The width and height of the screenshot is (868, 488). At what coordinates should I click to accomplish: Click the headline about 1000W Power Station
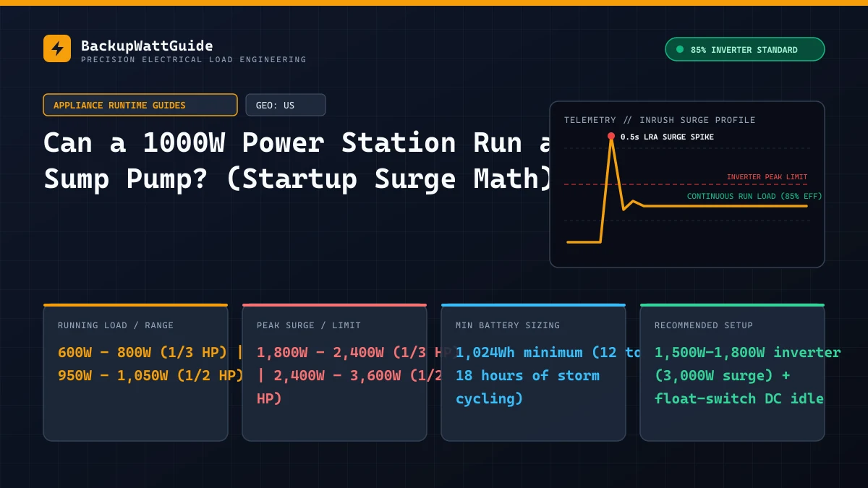coord(299,160)
